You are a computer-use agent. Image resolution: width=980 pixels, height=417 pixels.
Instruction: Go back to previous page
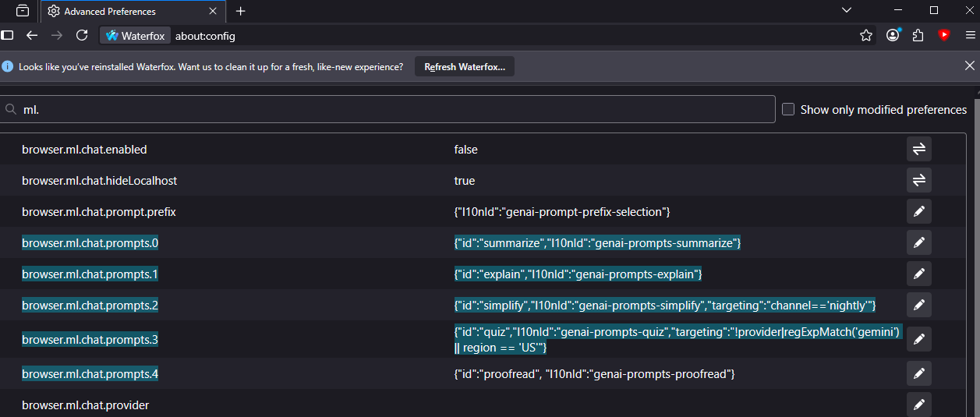point(32,35)
